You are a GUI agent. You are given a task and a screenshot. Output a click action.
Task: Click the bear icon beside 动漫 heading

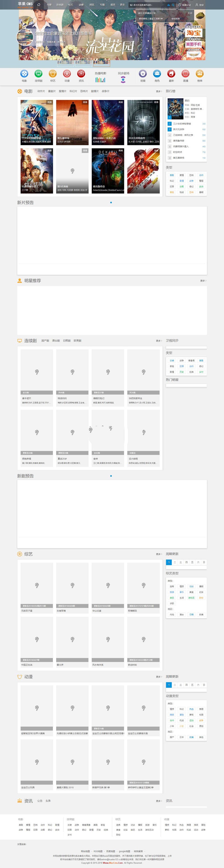coord(20,676)
